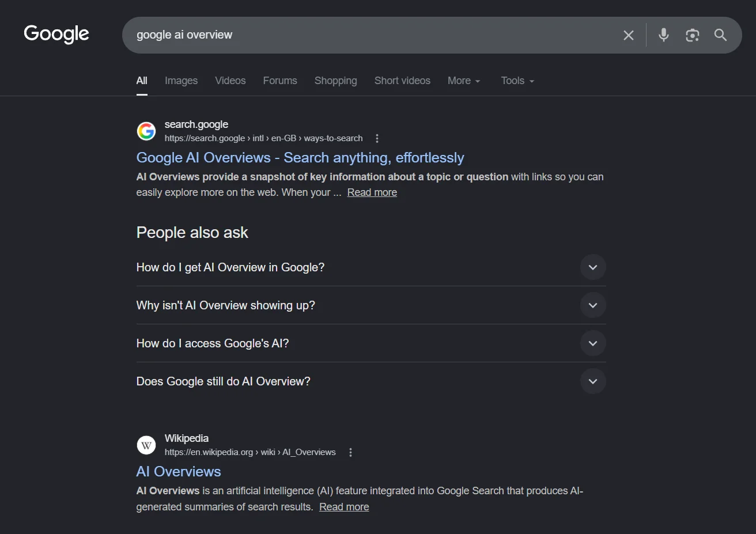
Task: Click the Wikipedia W favicon
Action: 146,445
